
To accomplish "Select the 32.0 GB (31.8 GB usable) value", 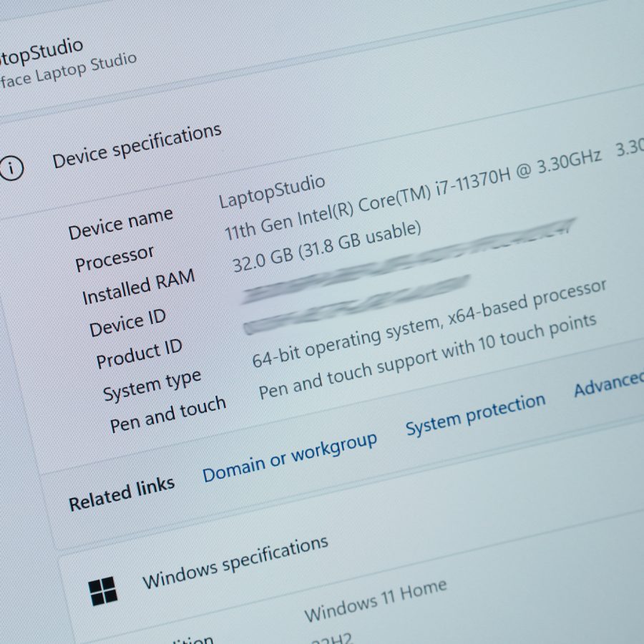I will pos(327,246).
